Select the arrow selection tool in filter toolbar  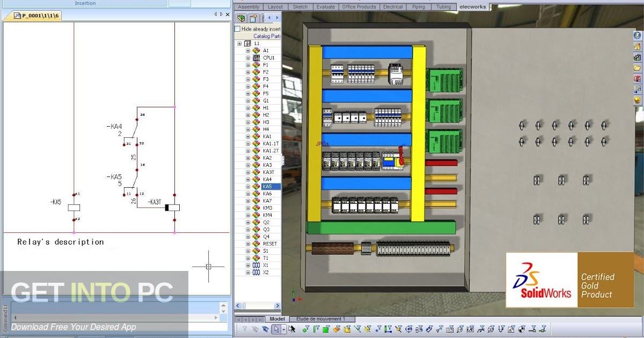coord(276,329)
